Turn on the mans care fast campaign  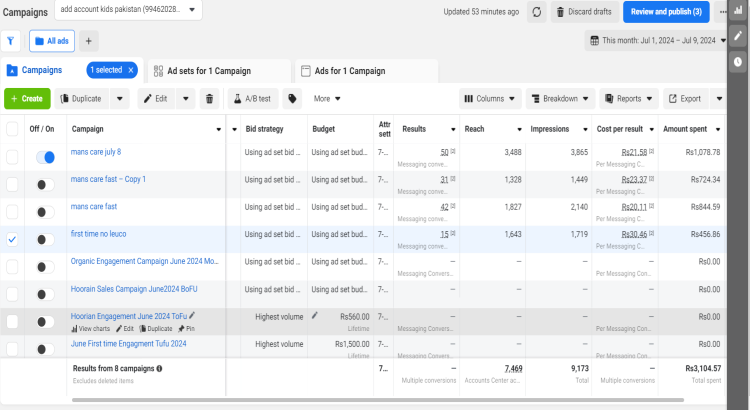tap(45, 212)
